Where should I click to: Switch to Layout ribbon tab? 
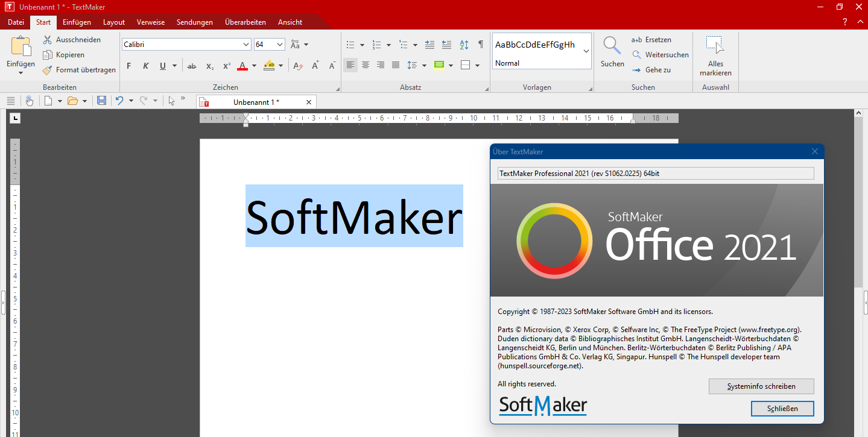[x=114, y=22]
